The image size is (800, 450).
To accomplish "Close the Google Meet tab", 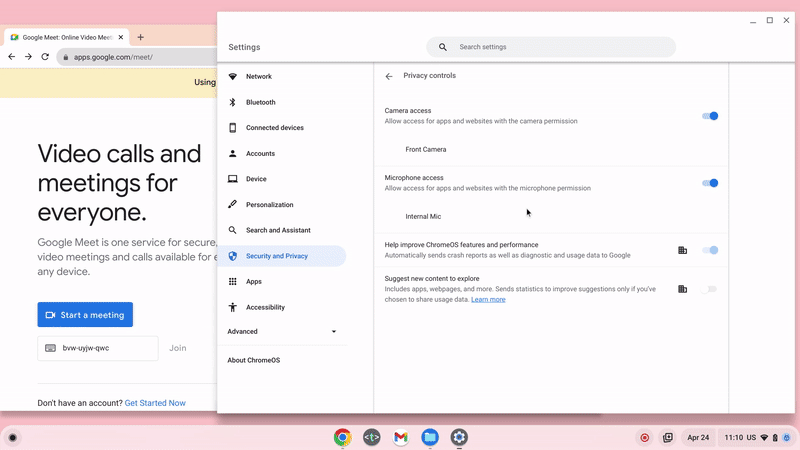I will click(x=121, y=37).
